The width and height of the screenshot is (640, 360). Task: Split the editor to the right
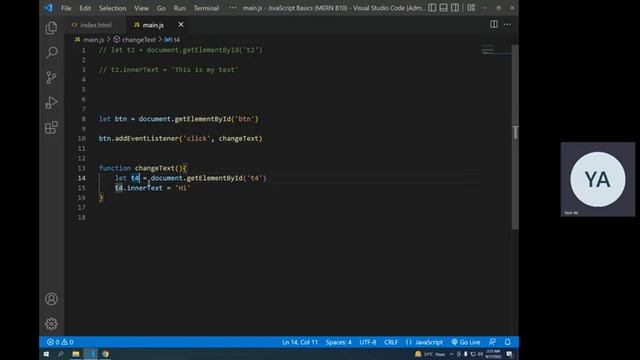coord(494,24)
